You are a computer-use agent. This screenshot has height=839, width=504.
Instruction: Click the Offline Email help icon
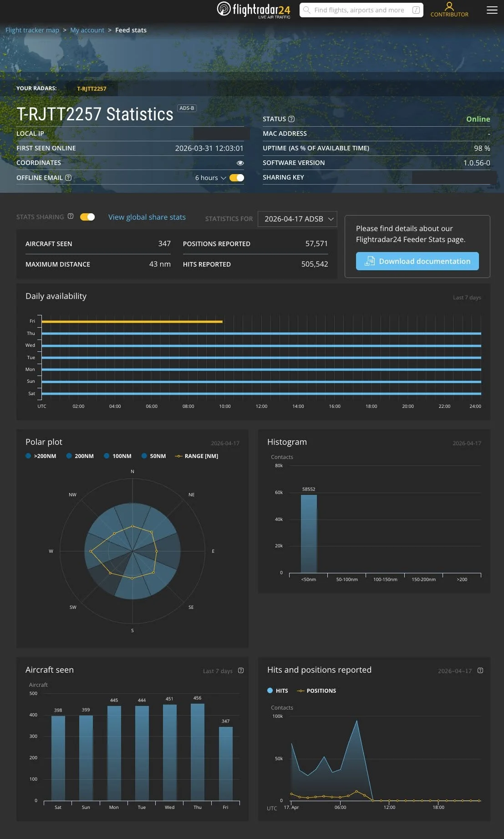pos(68,178)
